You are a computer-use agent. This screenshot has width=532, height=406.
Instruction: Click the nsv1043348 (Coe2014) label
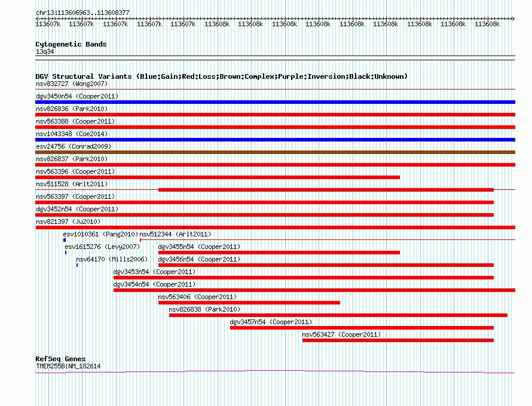pos(72,134)
